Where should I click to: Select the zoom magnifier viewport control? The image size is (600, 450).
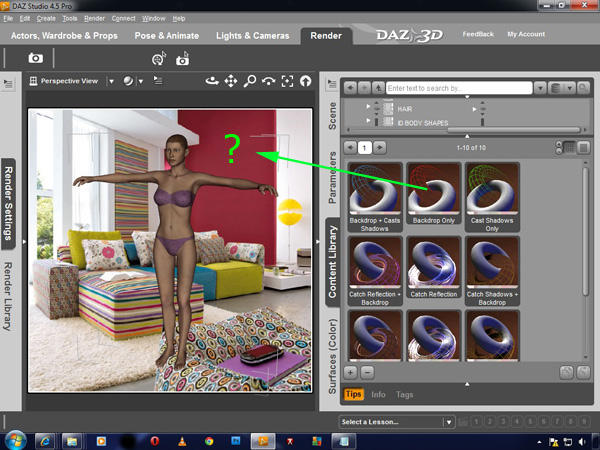point(249,81)
